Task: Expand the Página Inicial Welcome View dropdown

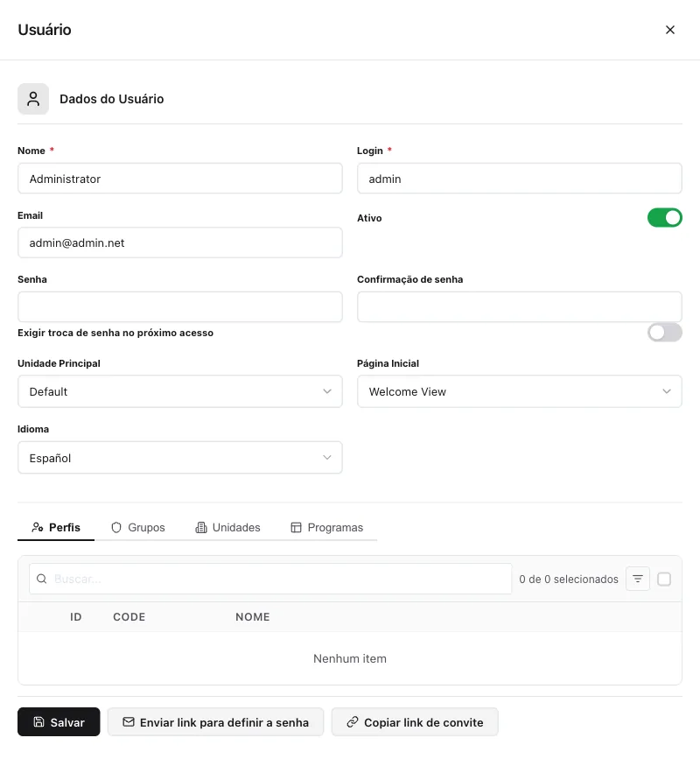Action: point(519,391)
